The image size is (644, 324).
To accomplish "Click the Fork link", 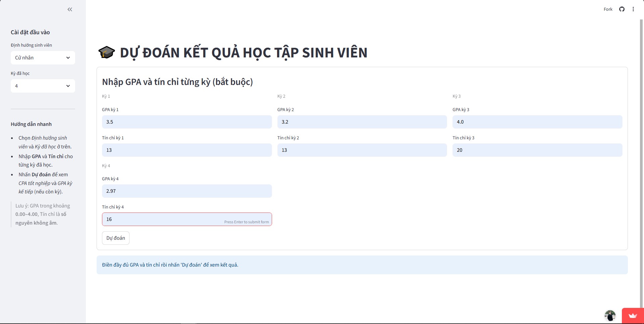I will pyautogui.click(x=608, y=9).
